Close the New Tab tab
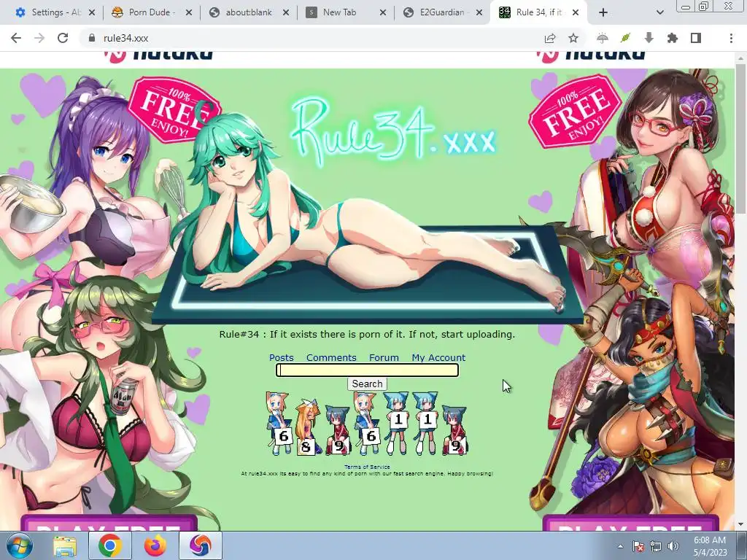The width and height of the screenshot is (747, 560). coord(383,12)
